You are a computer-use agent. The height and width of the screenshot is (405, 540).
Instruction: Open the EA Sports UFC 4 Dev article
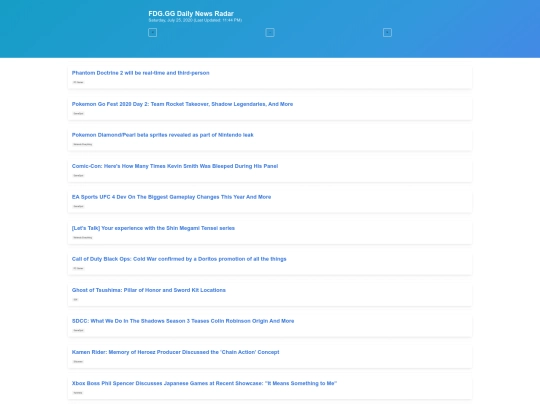pyautogui.click(x=171, y=197)
